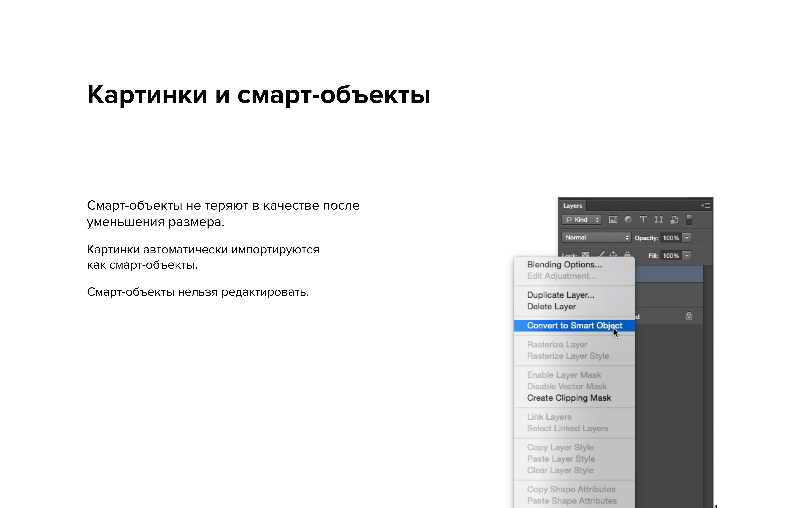Viewport: 812px width, 508px height.
Task: Toggle Lock position move-arrows icon
Action: (x=613, y=254)
